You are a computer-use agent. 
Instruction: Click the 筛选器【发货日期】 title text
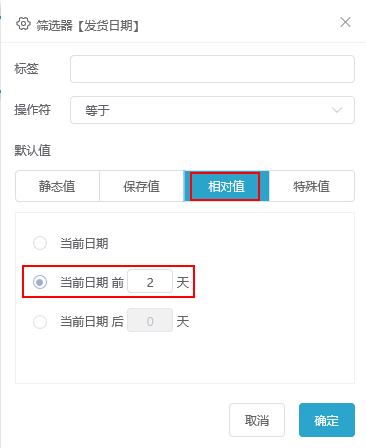tap(88, 25)
